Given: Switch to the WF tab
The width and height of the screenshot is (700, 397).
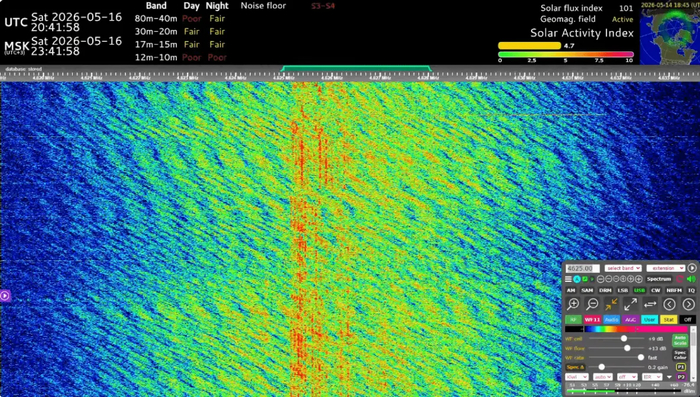Looking at the screenshot, I should (x=593, y=320).
